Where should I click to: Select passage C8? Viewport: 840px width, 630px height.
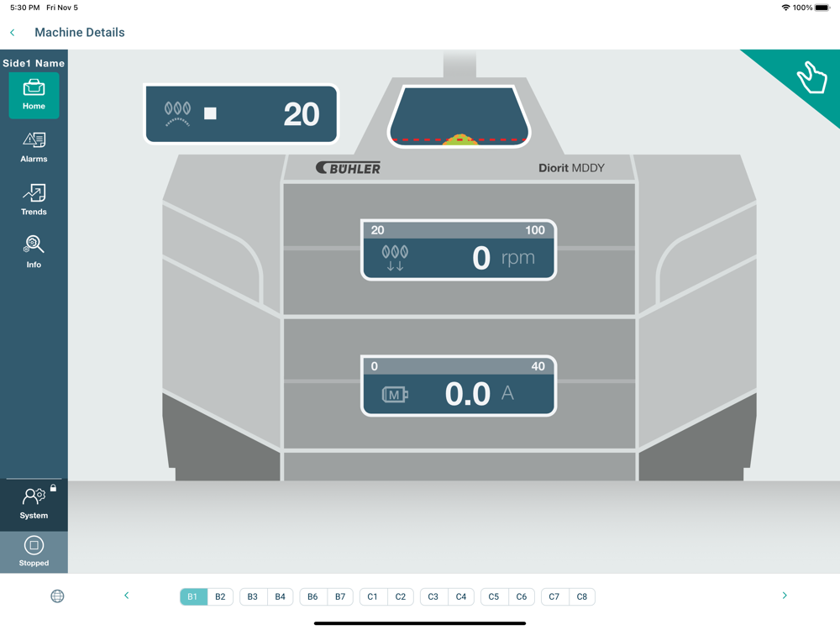click(582, 596)
